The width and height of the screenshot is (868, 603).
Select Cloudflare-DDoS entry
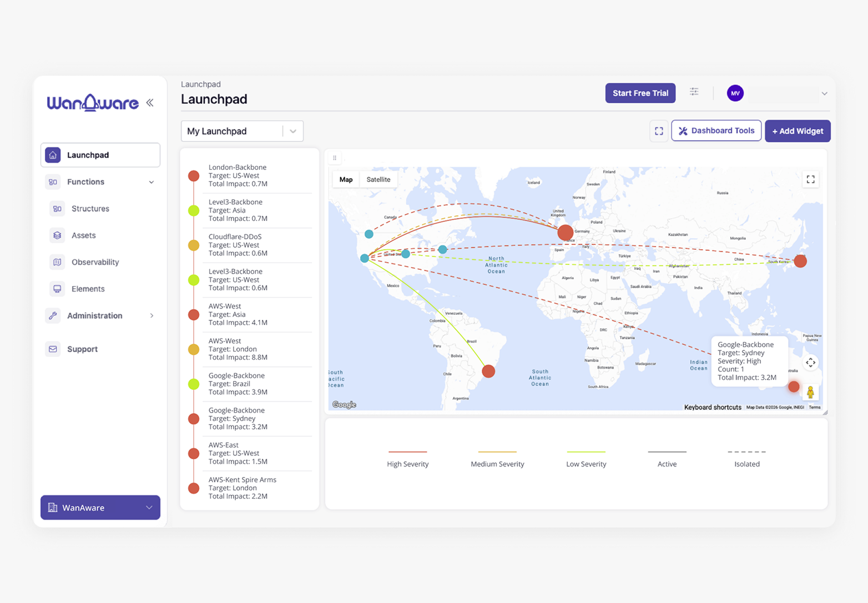tap(250, 245)
